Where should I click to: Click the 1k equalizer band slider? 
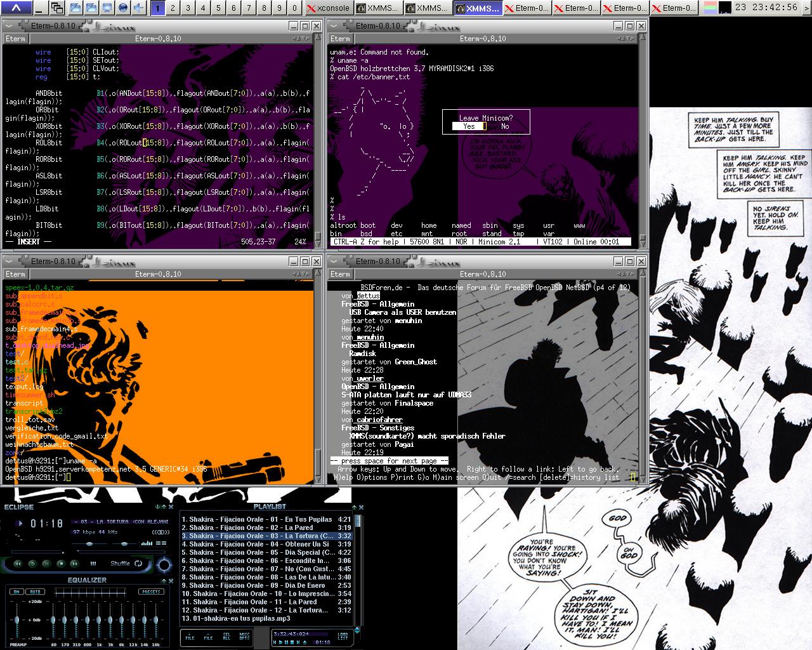(98, 620)
